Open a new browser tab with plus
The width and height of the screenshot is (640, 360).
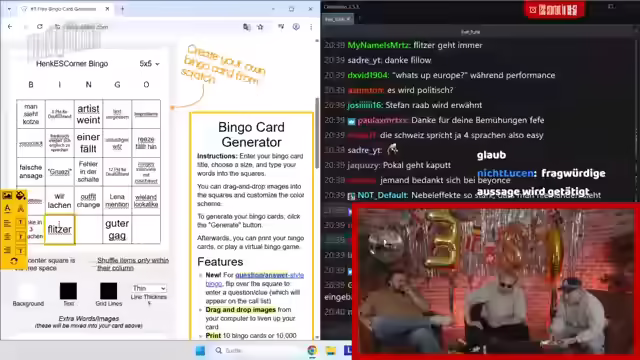(x=122, y=9)
